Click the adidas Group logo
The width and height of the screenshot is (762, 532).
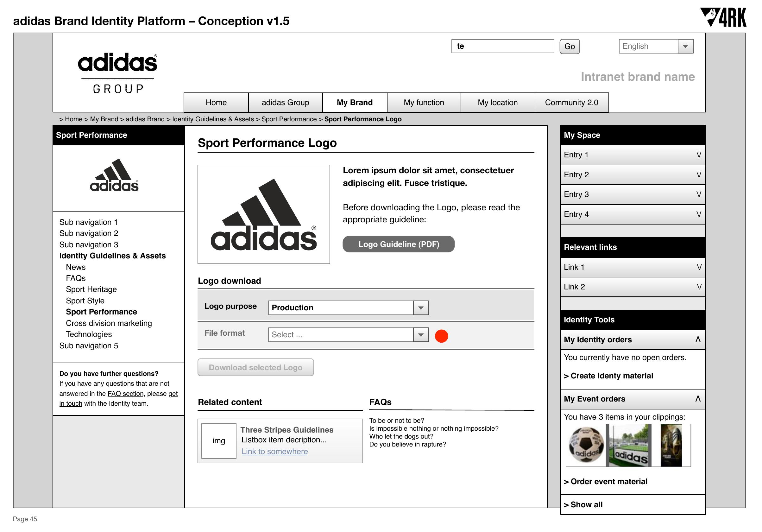(118, 71)
